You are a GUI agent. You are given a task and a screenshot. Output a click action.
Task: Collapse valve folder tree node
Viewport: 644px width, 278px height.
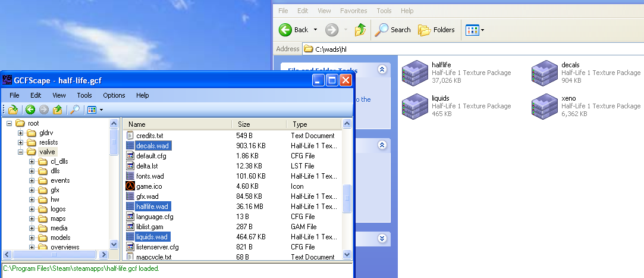click(x=21, y=152)
